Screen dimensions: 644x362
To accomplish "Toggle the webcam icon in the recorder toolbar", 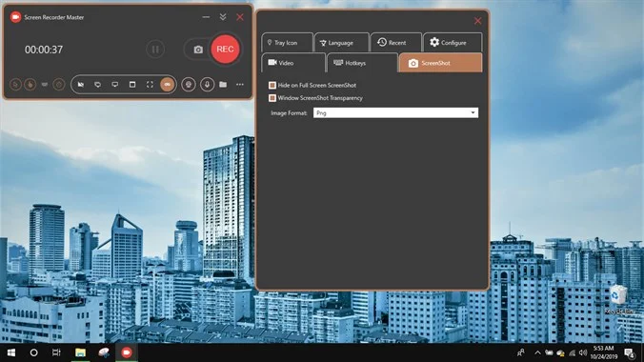I will [x=189, y=85].
